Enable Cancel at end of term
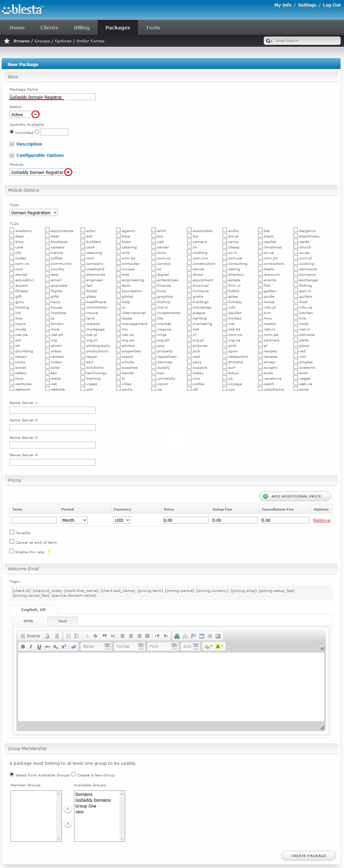 [12, 542]
